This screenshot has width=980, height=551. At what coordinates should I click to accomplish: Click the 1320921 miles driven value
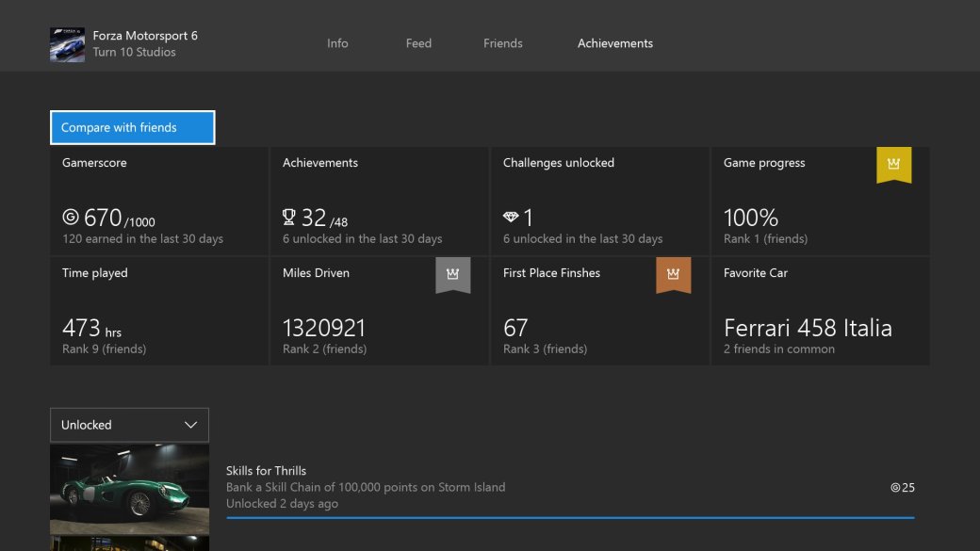(324, 328)
